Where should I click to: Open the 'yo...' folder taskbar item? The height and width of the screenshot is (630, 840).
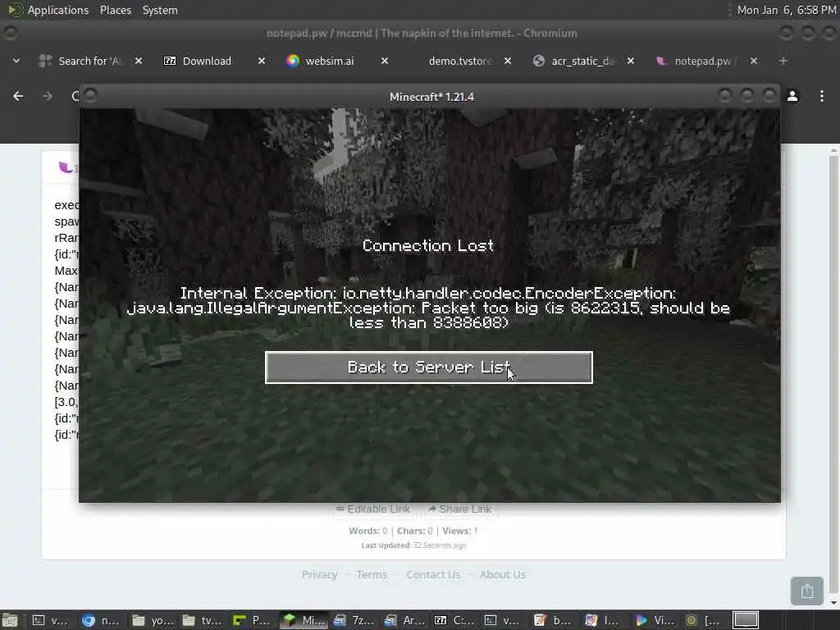tap(152, 620)
